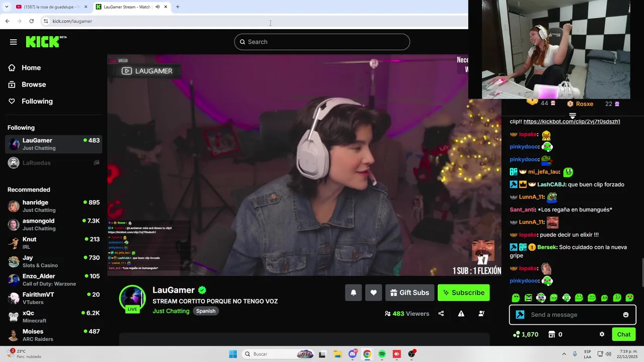Open File Explorer from the taskbar
The image size is (644, 362).
pos(338,354)
